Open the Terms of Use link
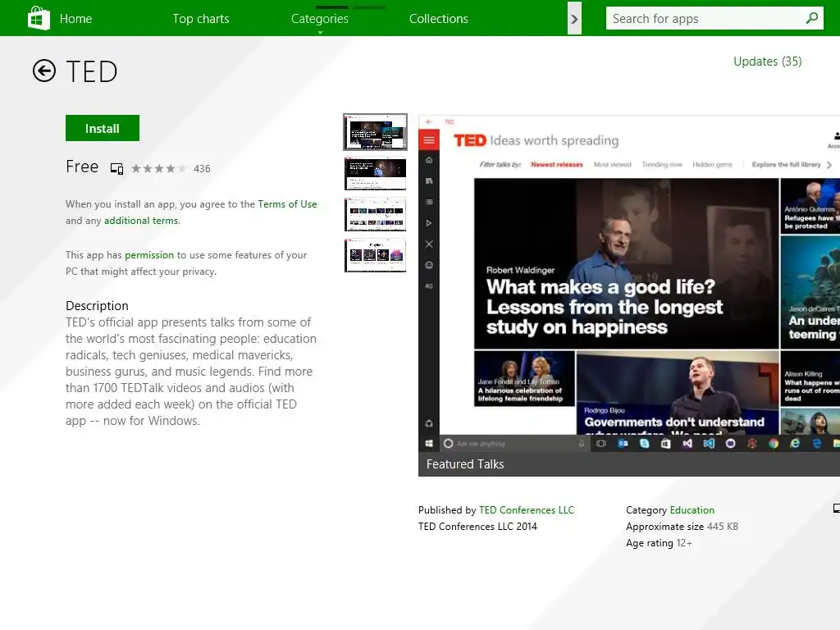Screen dimensions: 840x630 (x=287, y=204)
